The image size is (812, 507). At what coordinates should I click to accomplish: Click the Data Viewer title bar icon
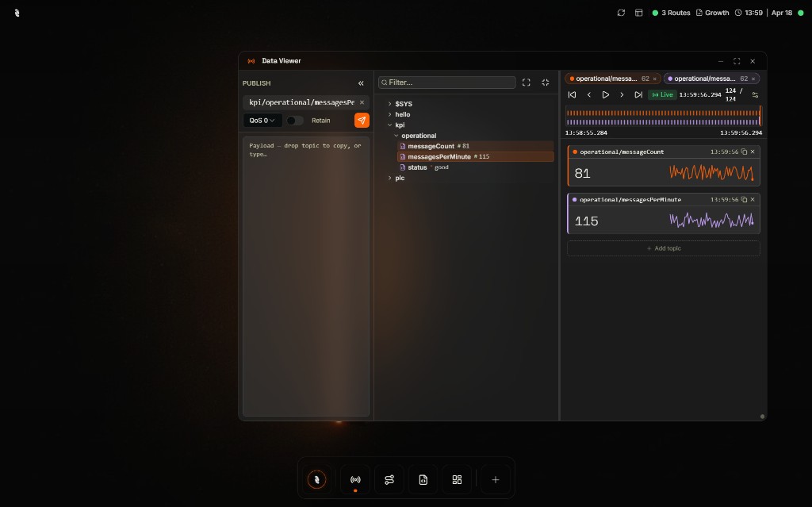point(251,61)
